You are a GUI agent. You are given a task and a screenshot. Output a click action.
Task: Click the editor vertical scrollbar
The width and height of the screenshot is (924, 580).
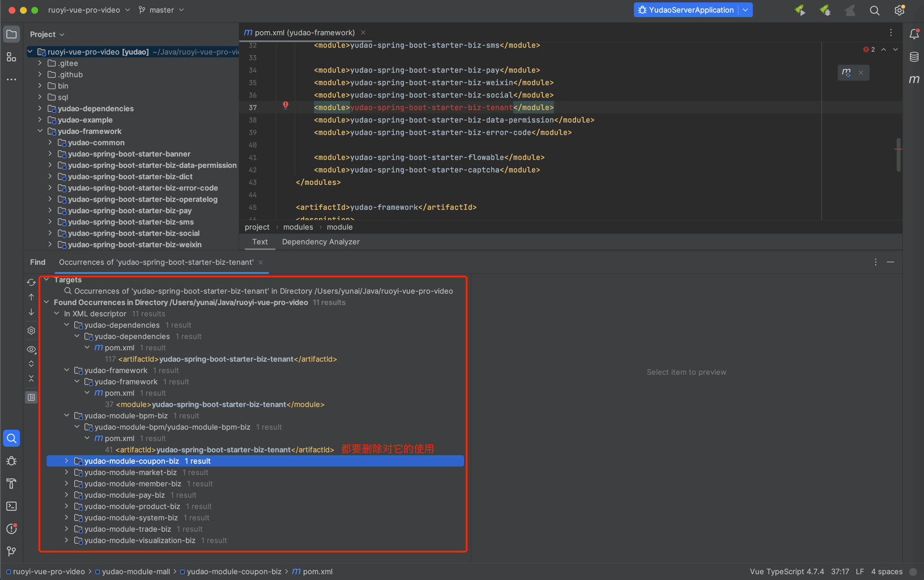coord(898,154)
